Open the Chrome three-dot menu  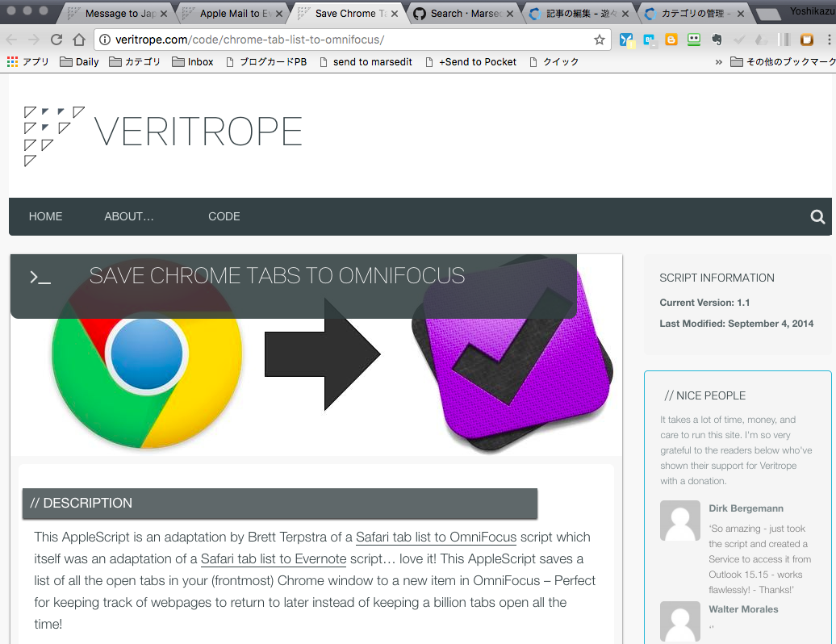pos(829,40)
